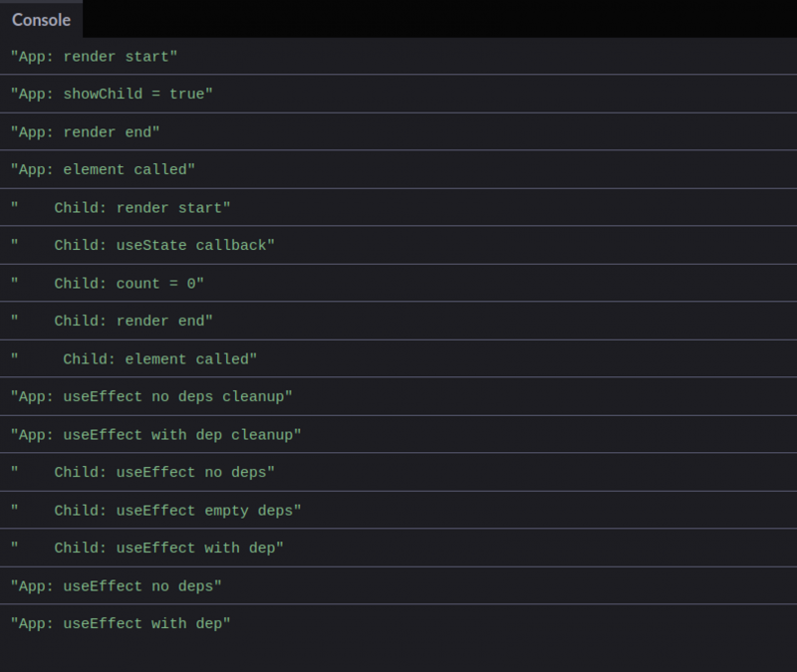This screenshot has width=797, height=672.
Task: Select the "Child: useEffect with dep" log line
Action: click(398, 549)
